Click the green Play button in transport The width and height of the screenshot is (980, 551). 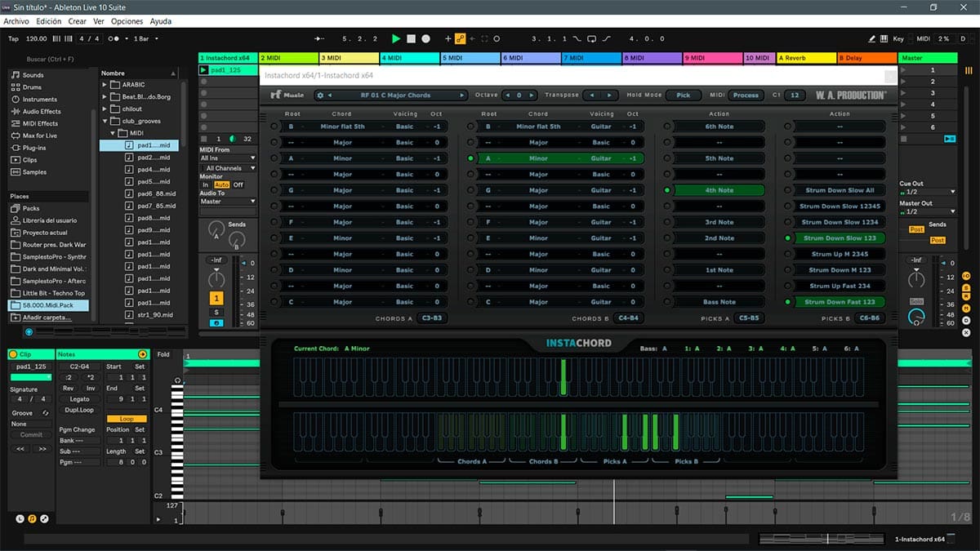tap(396, 38)
